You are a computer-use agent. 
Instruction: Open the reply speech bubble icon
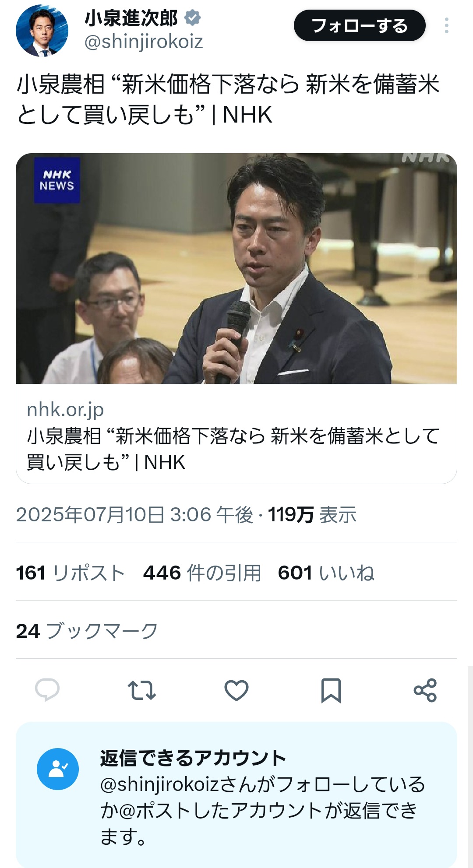click(47, 690)
